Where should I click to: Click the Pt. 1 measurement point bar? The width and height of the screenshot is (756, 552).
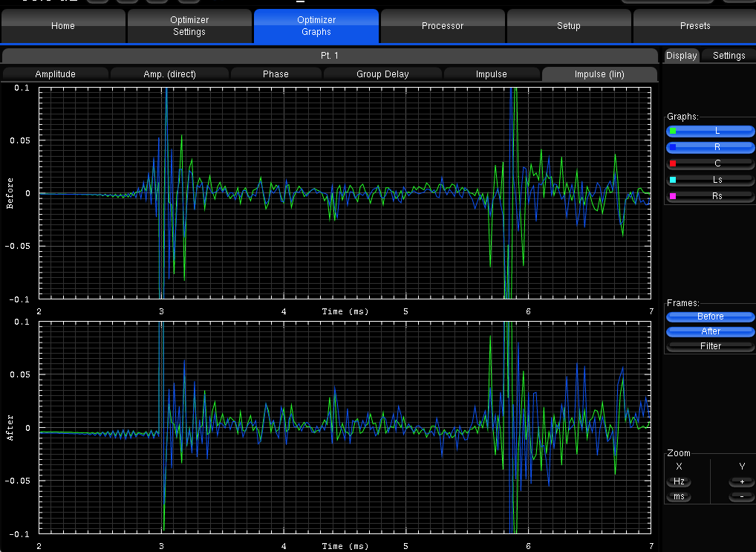coord(329,56)
